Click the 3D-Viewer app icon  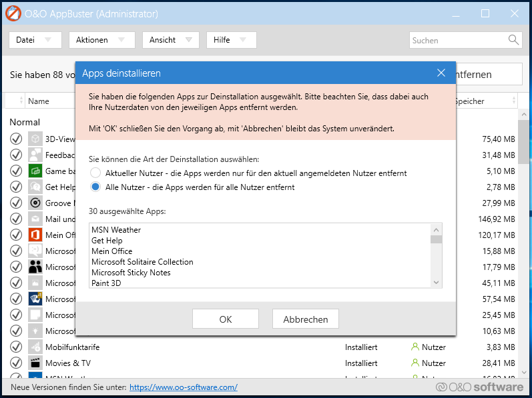35,139
